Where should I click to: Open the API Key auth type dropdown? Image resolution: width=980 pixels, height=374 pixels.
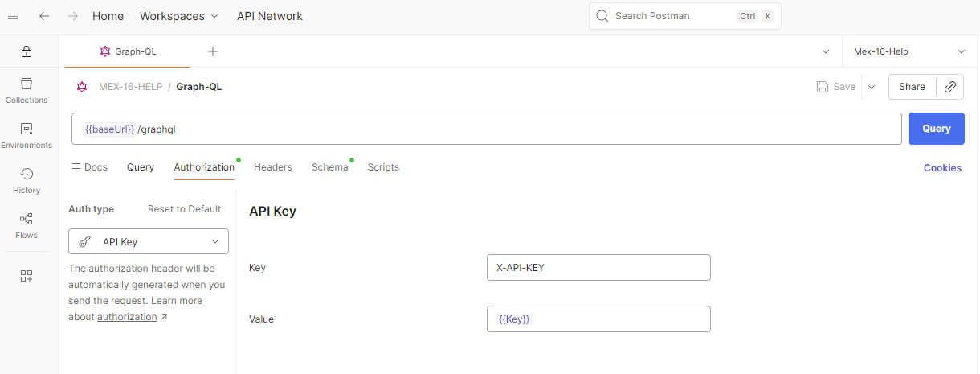point(149,241)
